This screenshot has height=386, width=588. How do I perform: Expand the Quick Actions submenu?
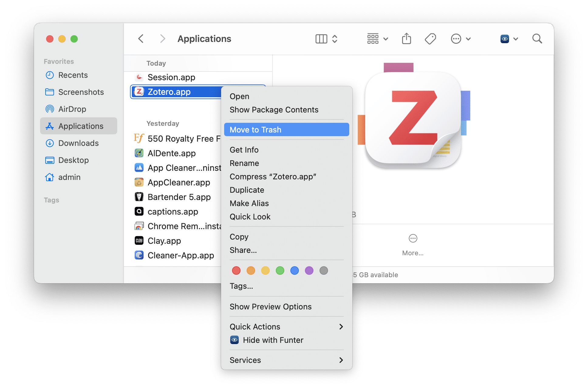(x=286, y=327)
